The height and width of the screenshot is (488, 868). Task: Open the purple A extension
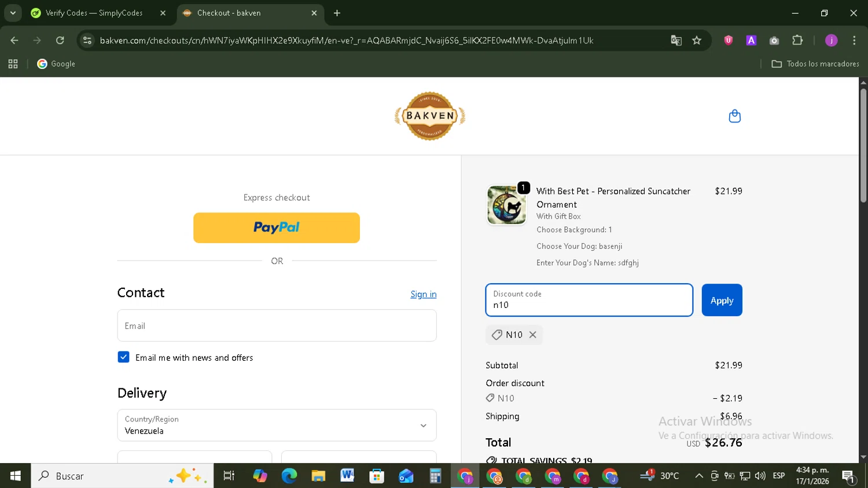tap(751, 40)
